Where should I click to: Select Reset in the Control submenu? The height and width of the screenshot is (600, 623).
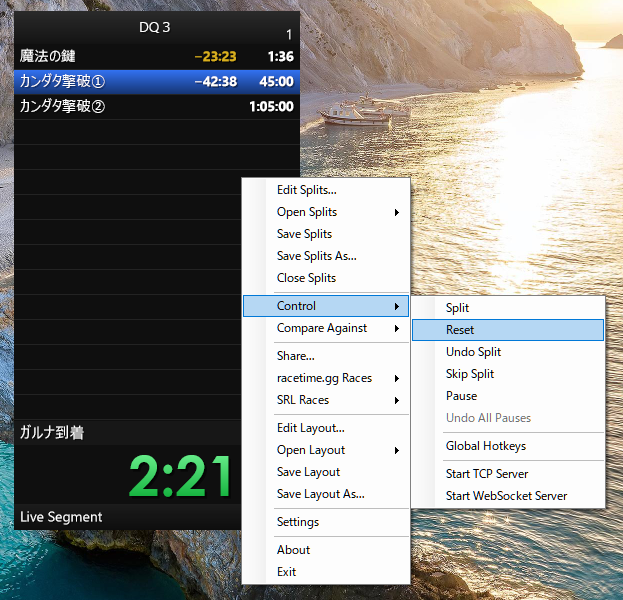point(460,330)
